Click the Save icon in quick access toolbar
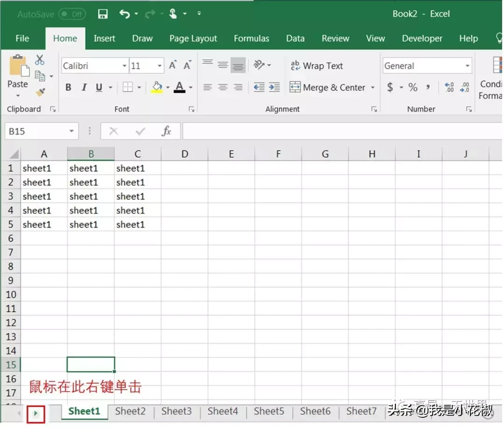 coord(103,14)
